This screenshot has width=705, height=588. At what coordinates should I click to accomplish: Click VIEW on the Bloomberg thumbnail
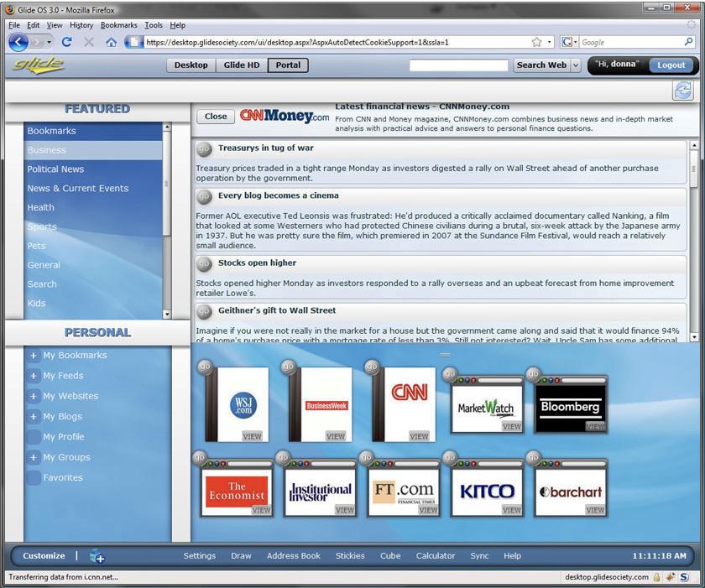[x=595, y=426]
